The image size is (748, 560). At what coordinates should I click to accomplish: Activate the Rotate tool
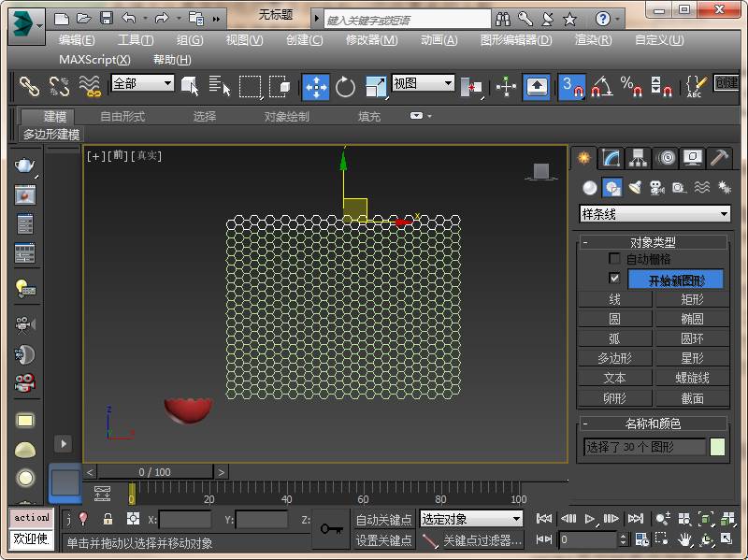(345, 87)
